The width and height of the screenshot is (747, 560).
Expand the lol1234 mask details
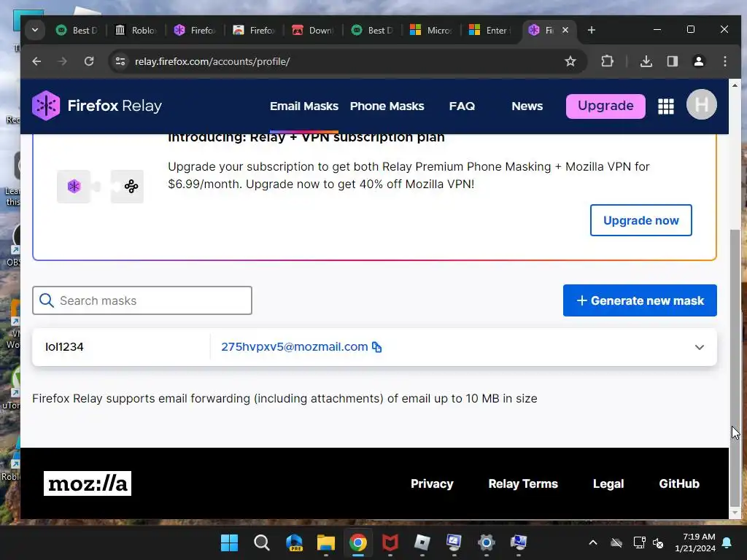click(x=699, y=347)
